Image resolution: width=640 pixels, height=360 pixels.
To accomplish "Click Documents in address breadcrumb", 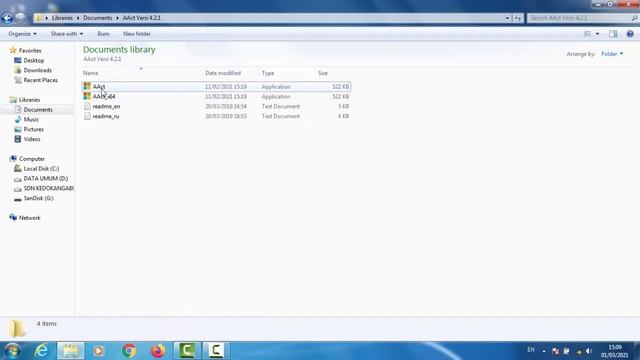I will click(x=98, y=18).
